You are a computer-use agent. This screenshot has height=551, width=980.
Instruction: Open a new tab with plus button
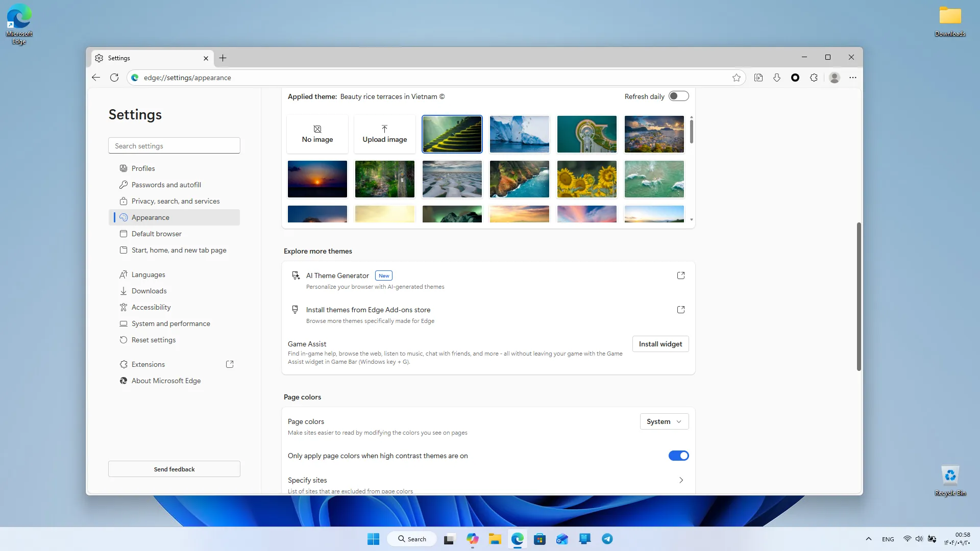223,58
